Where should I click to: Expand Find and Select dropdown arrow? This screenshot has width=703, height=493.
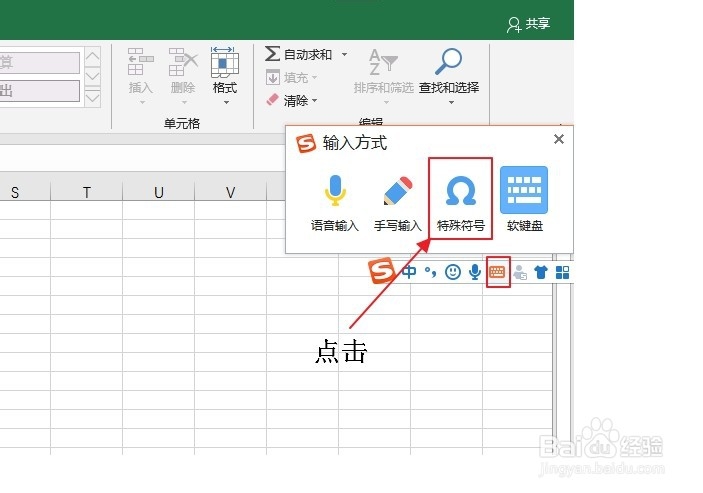pyautogui.click(x=451, y=103)
